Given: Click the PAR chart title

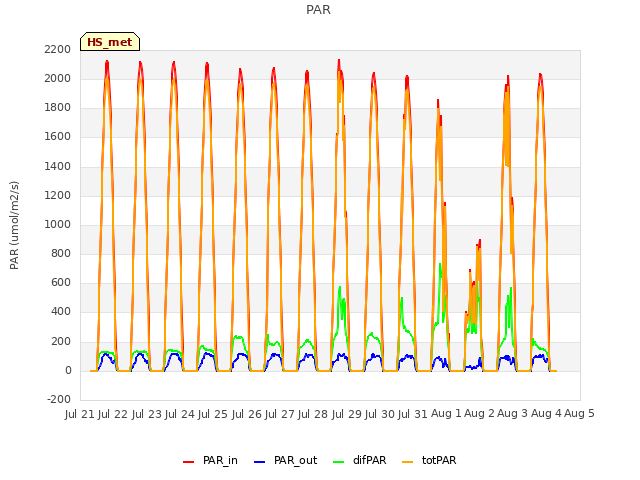Looking at the screenshot, I should (x=318, y=10).
